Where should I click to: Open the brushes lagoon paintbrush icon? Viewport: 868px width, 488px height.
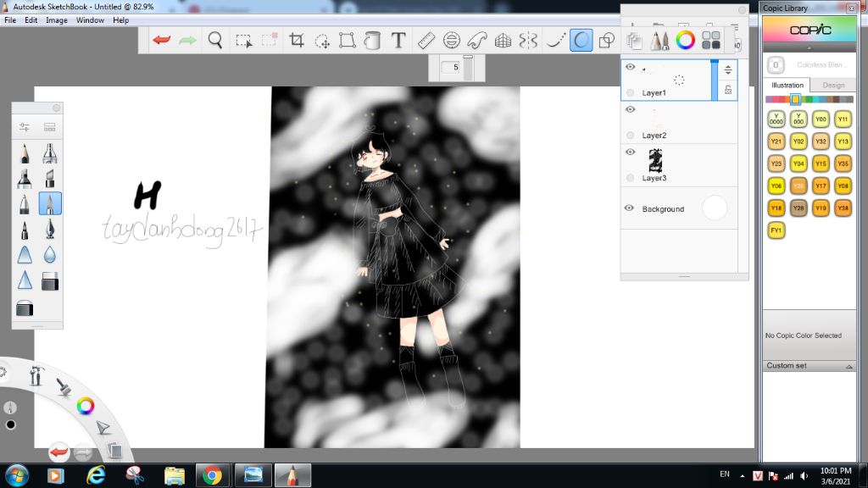point(64,386)
